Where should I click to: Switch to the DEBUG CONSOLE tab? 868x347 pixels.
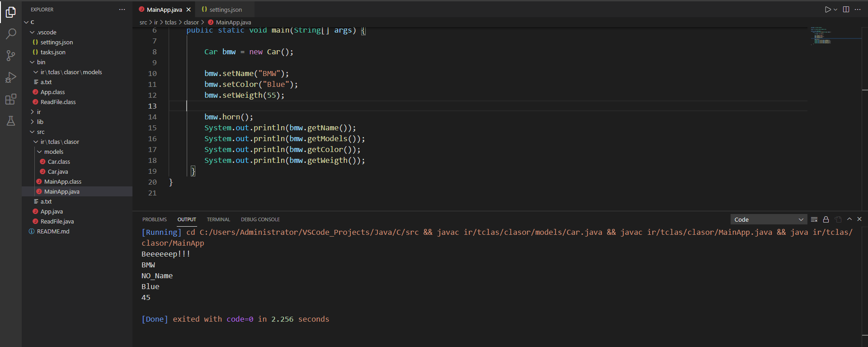260,219
